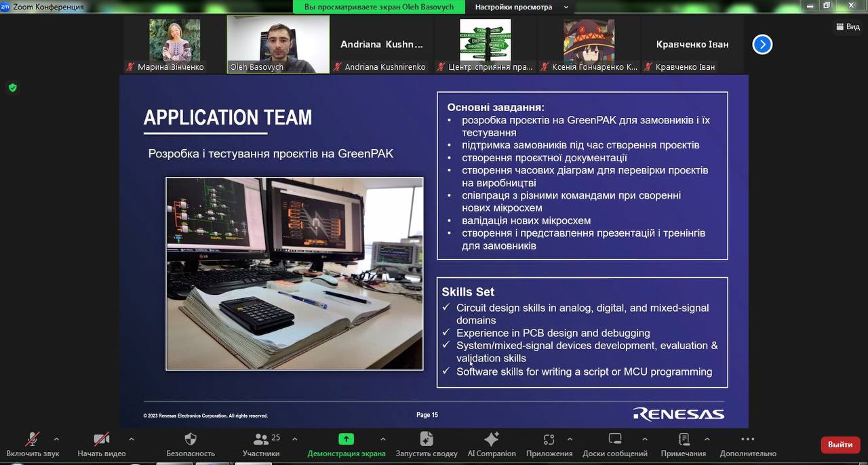The width and height of the screenshot is (868, 465).
Task: Click the red Выйти leave button
Action: (x=840, y=445)
